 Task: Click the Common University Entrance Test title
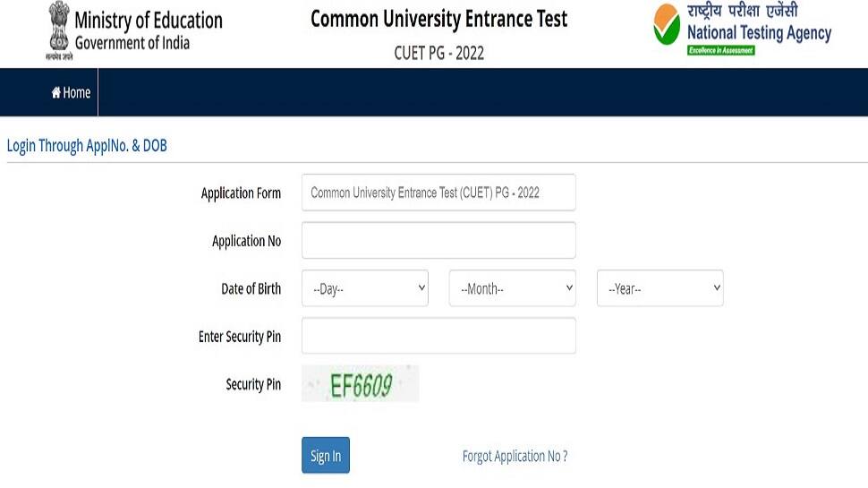click(438, 19)
